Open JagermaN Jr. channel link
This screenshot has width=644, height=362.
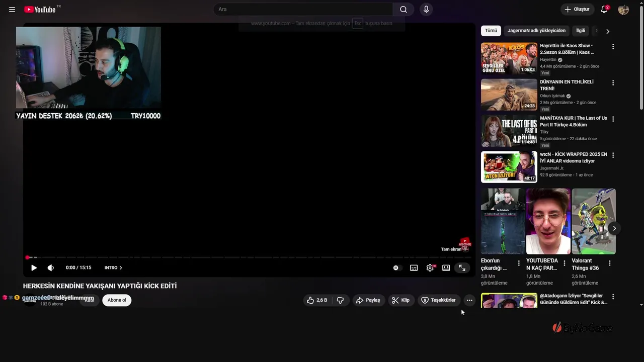(552, 168)
